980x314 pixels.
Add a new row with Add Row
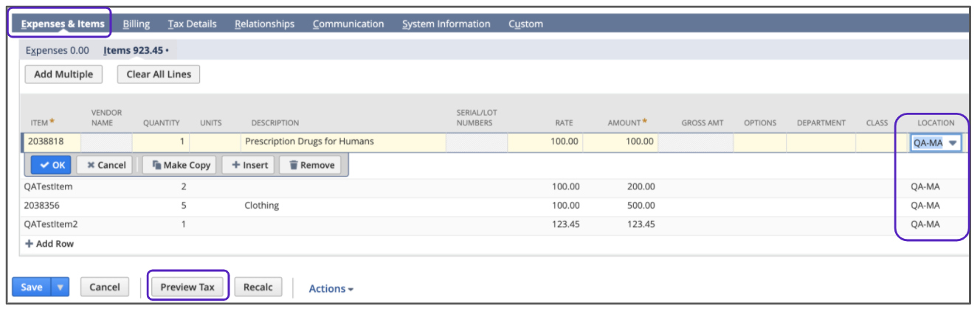[49, 243]
